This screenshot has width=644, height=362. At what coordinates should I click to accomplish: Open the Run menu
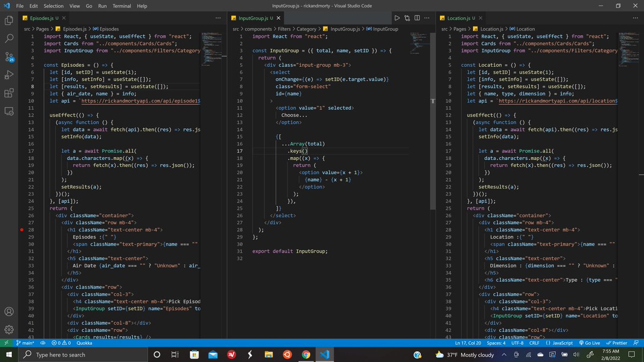(x=102, y=5)
